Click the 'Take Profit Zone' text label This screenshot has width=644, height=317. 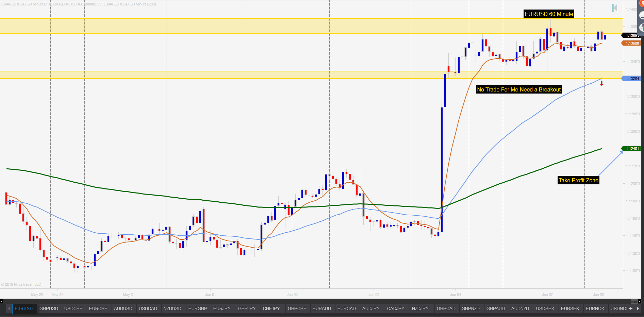[x=578, y=180]
